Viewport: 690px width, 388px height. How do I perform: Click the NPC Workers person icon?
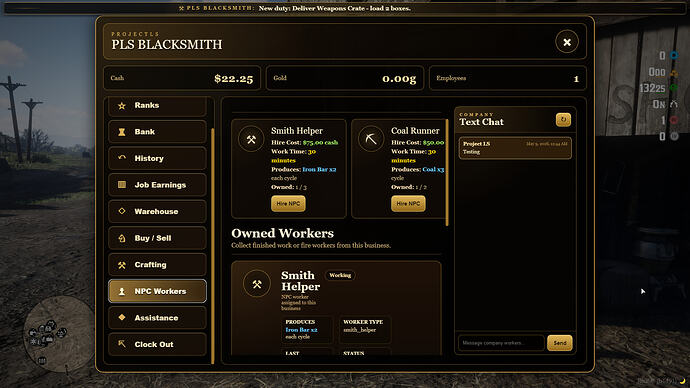tap(122, 291)
